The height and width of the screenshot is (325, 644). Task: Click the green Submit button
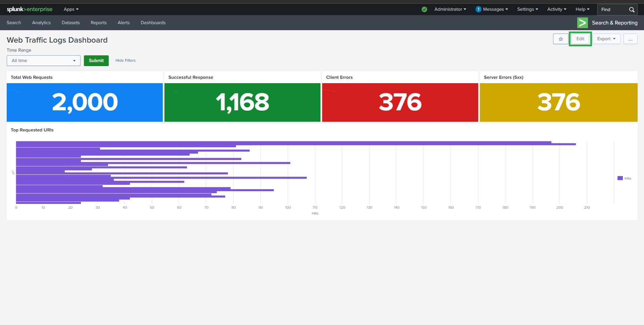coord(96,61)
